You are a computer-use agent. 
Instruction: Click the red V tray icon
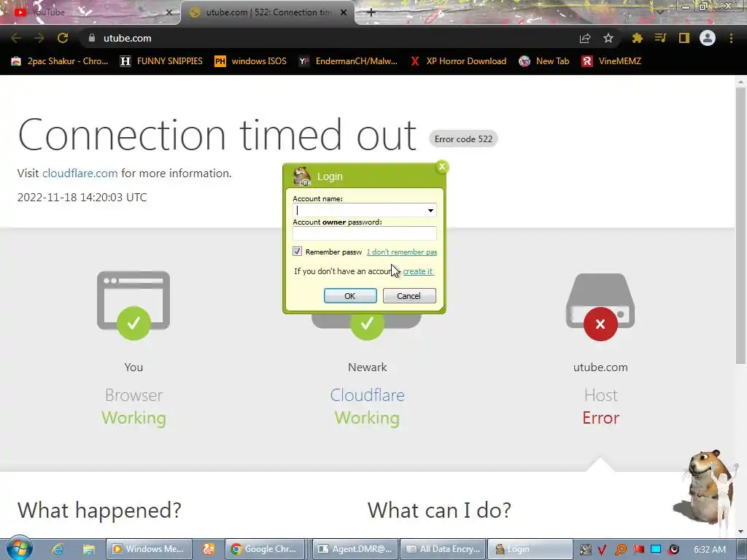602,550
